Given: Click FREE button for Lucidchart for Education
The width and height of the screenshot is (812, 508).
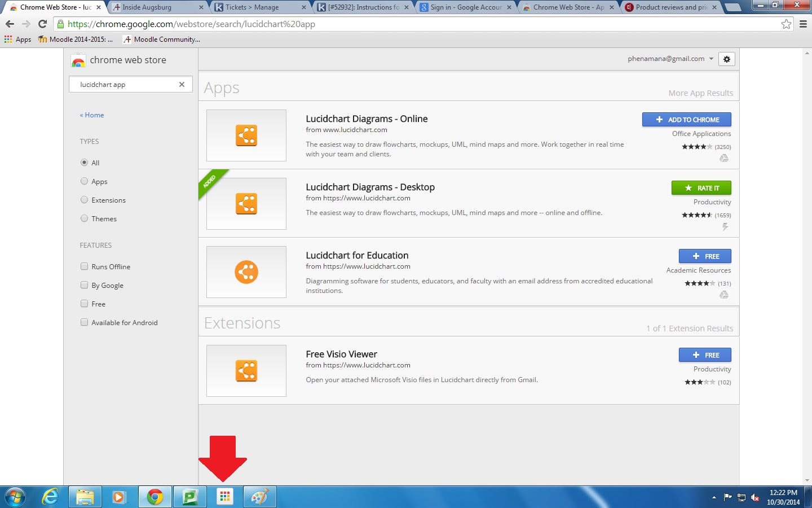Looking at the screenshot, I should click(705, 256).
